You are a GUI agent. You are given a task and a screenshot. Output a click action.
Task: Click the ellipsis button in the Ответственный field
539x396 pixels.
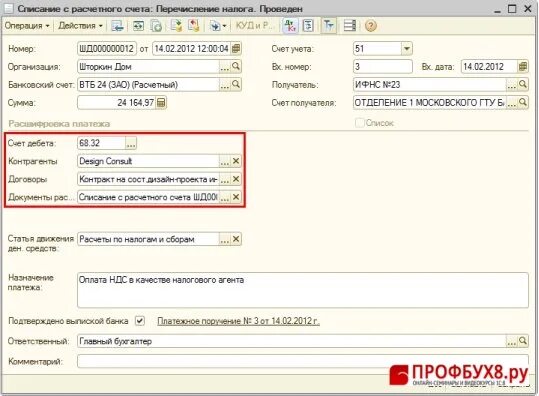pos(512,341)
